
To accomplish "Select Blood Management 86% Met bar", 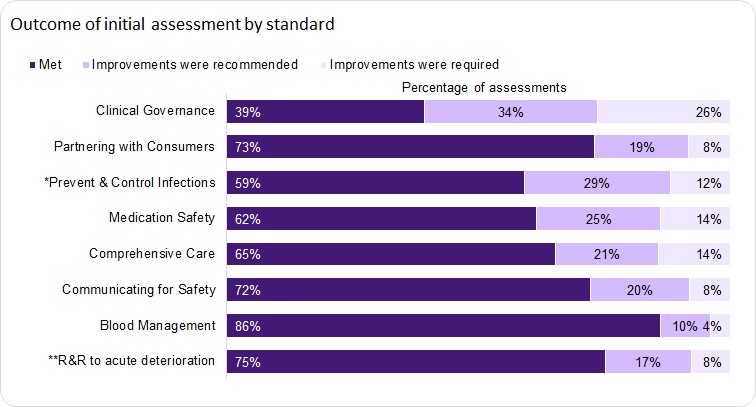I will click(x=443, y=326).
